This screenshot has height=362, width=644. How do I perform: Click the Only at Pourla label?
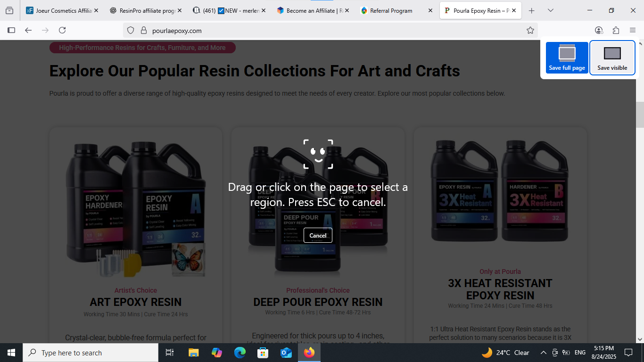500,271
